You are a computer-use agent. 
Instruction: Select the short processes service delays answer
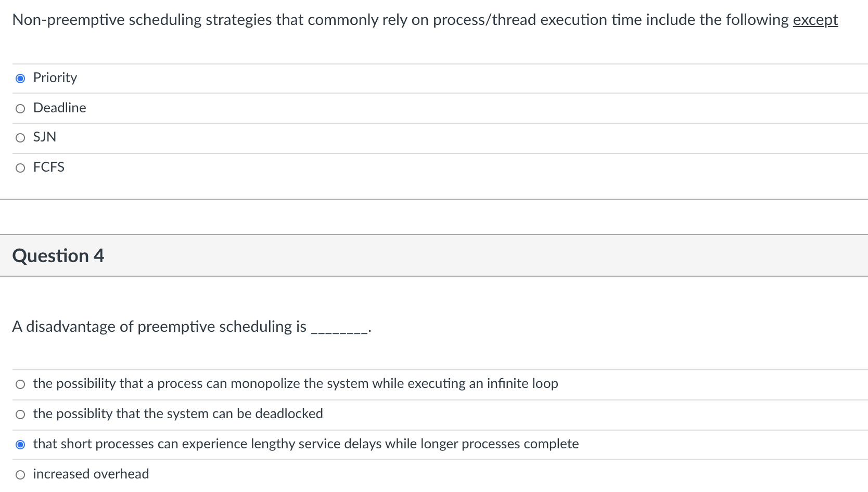tap(20, 444)
